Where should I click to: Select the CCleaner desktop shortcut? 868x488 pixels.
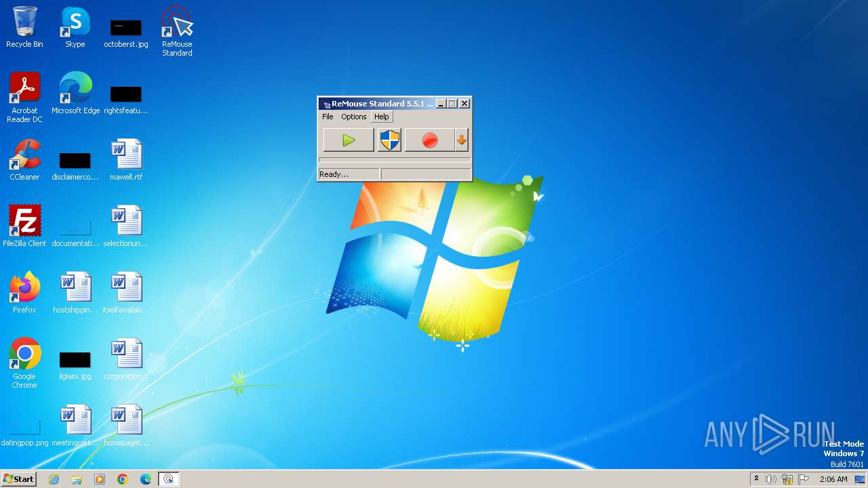24,160
